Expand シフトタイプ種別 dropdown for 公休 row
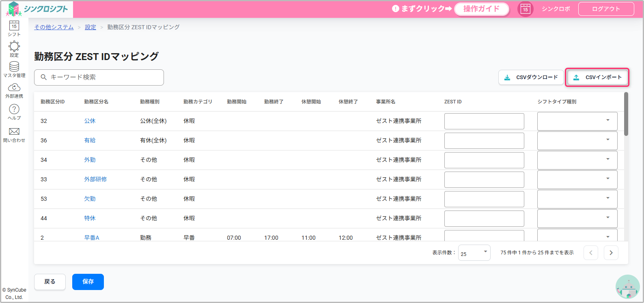 point(577,121)
